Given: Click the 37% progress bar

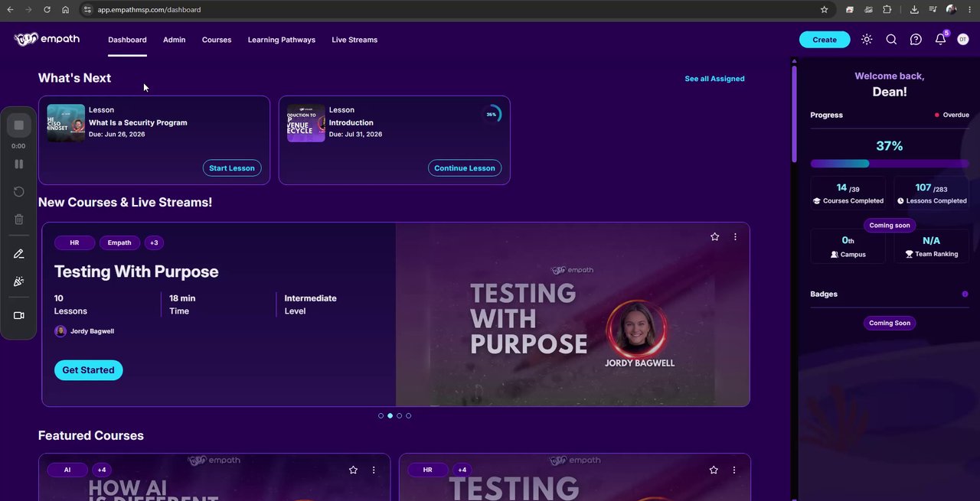Looking at the screenshot, I should 890,164.
